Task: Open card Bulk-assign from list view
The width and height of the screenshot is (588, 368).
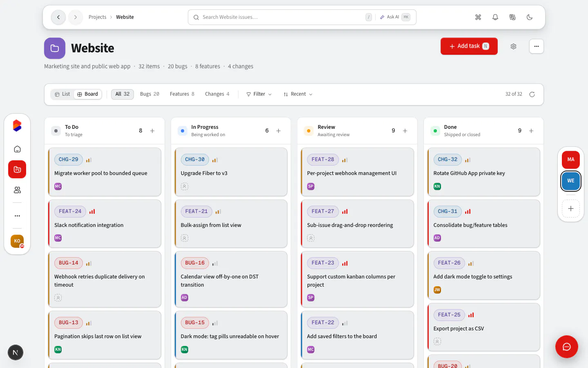Action: tap(231, 224)
